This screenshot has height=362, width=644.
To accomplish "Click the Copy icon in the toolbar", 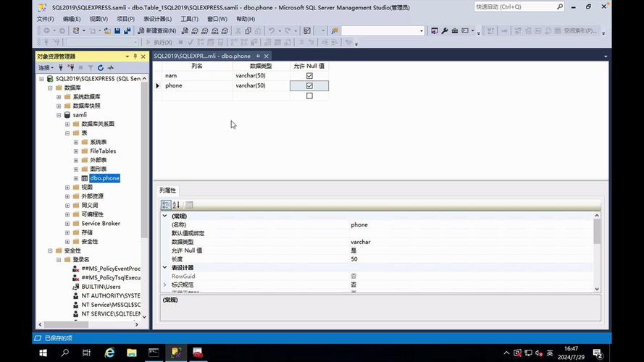I will (248, 31).
